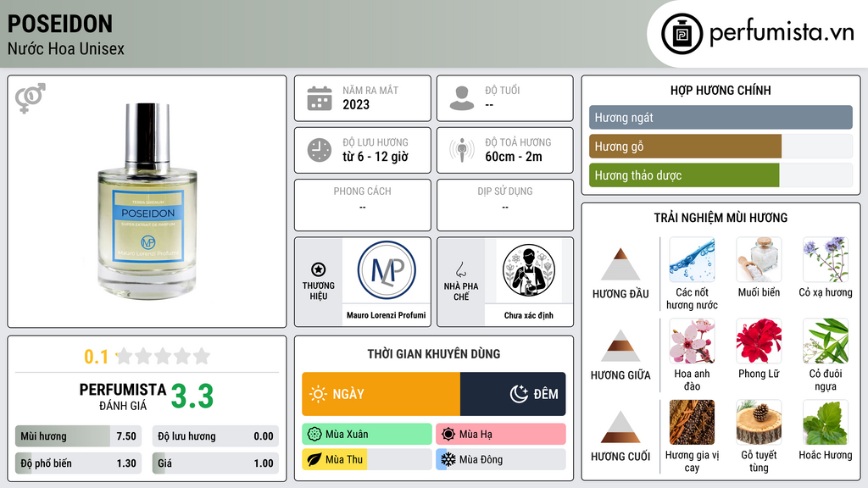Click the Mùi hương rating bar
This screenshot has height=488, width=868.
click(x=78, y=436)
